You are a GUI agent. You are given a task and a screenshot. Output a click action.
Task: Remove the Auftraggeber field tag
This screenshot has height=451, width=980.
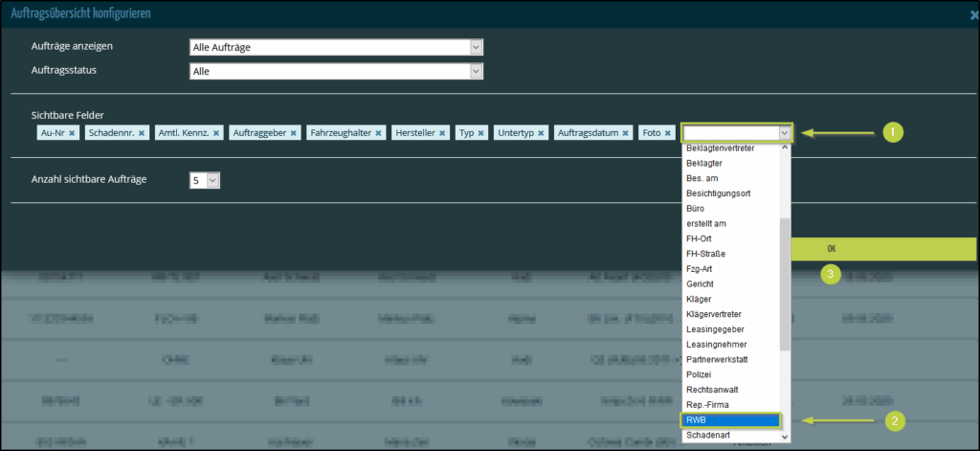293,133
